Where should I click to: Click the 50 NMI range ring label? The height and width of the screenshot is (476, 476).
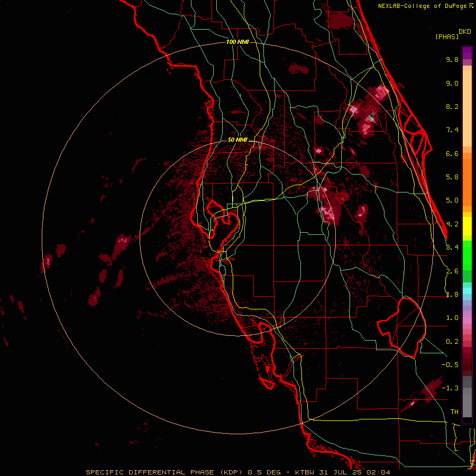[237, 140]
